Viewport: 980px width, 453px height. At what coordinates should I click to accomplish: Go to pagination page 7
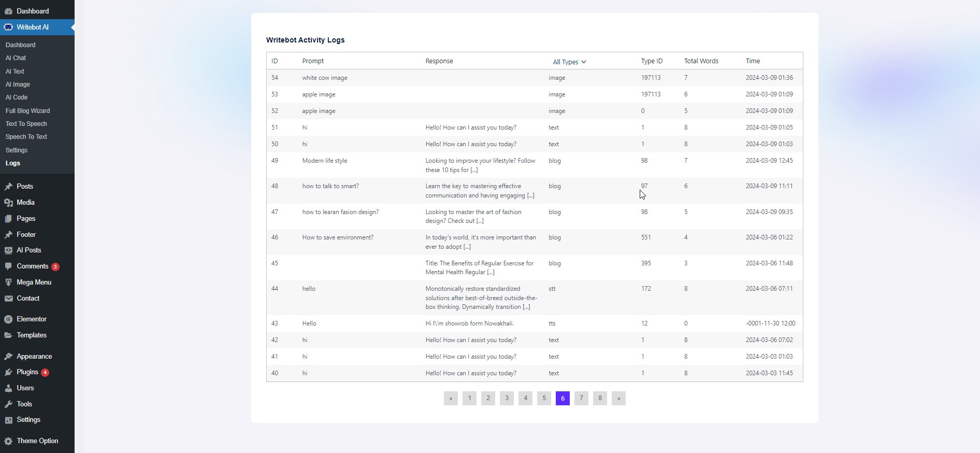pos(581,398)
